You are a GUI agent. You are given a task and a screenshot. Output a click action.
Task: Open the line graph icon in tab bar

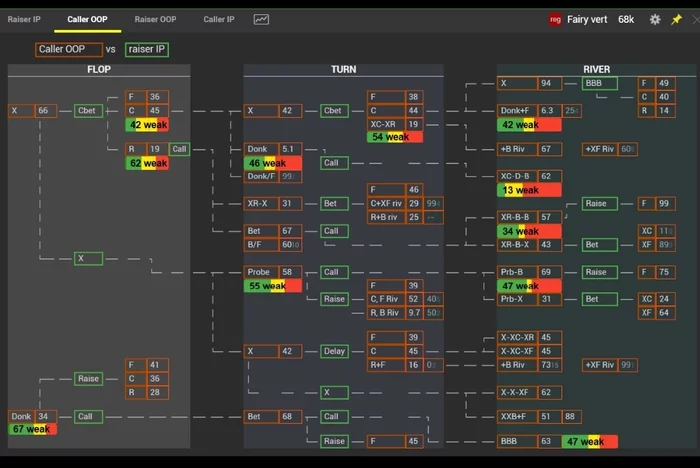click(261, 19)
